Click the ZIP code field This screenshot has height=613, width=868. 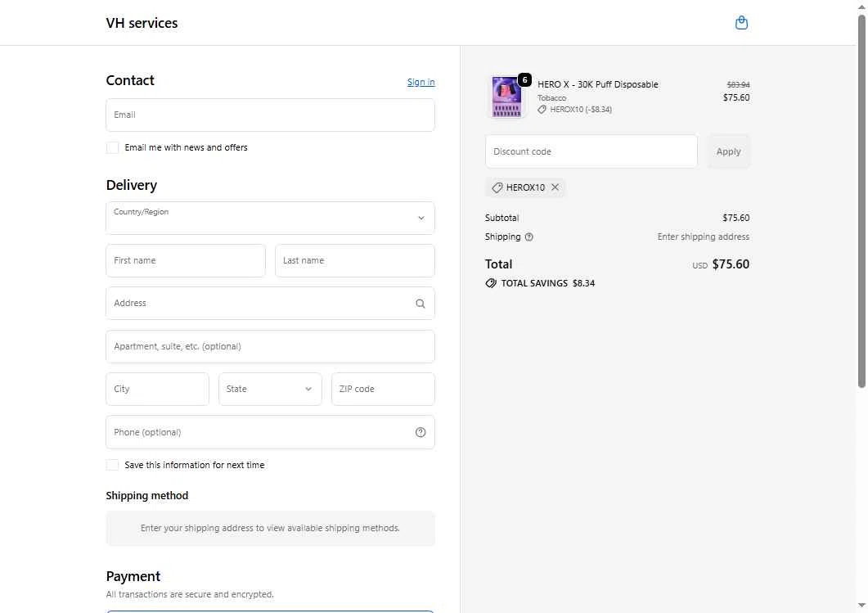click(383, 390)
